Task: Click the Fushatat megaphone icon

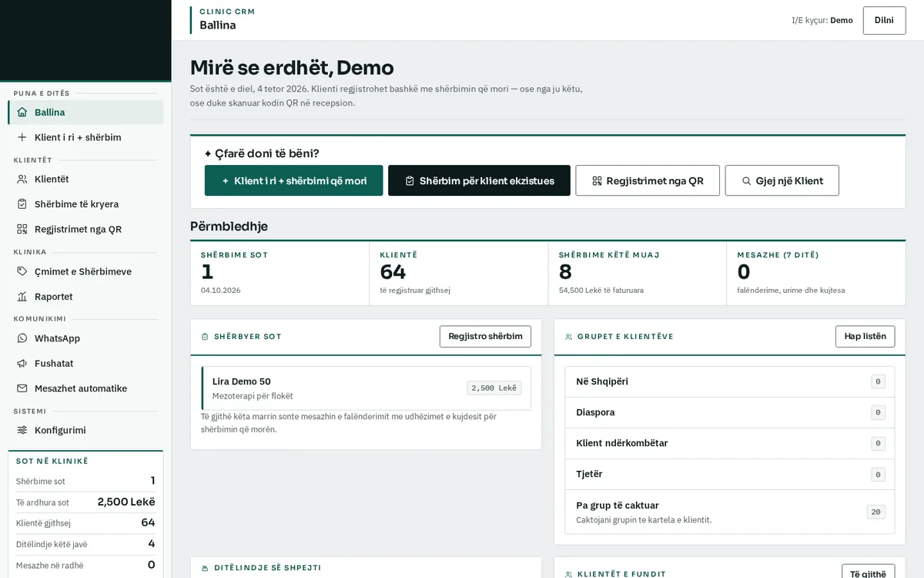Action: (22, 363)
